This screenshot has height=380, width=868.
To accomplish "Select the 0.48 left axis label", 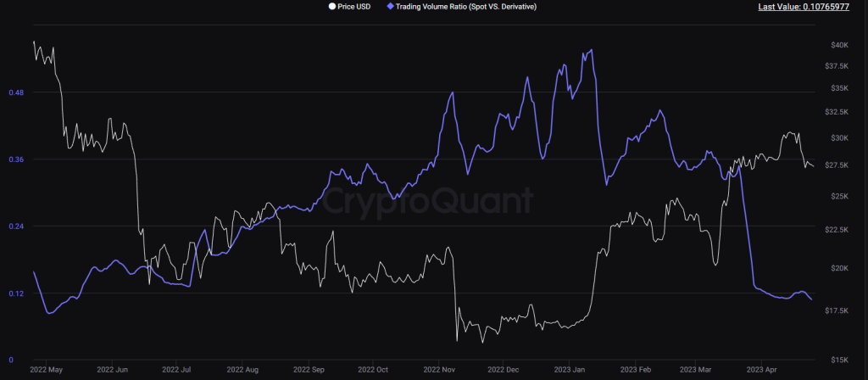I will (x=14, y=92).
